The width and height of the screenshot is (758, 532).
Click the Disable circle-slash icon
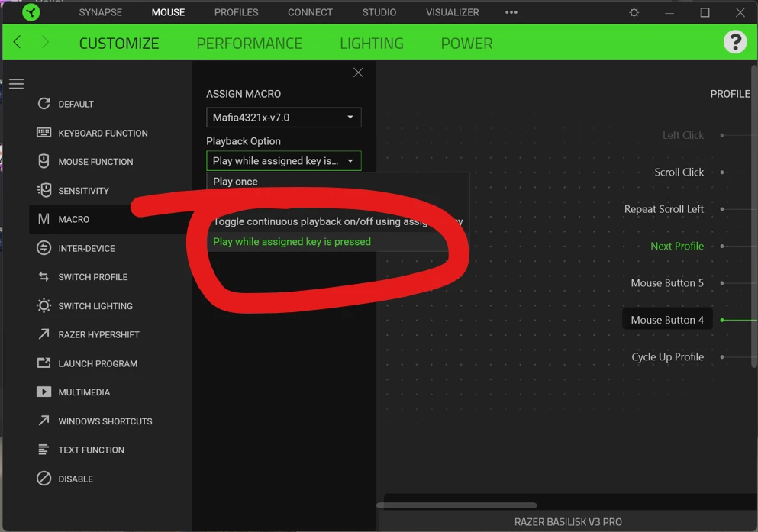(44, 479)
